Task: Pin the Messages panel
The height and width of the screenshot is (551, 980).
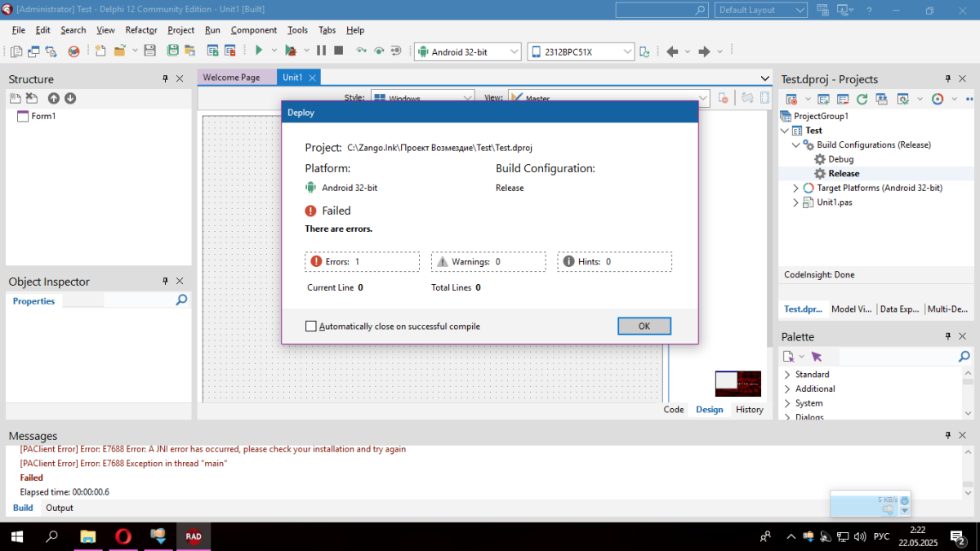Action: (x=948, y=435)
